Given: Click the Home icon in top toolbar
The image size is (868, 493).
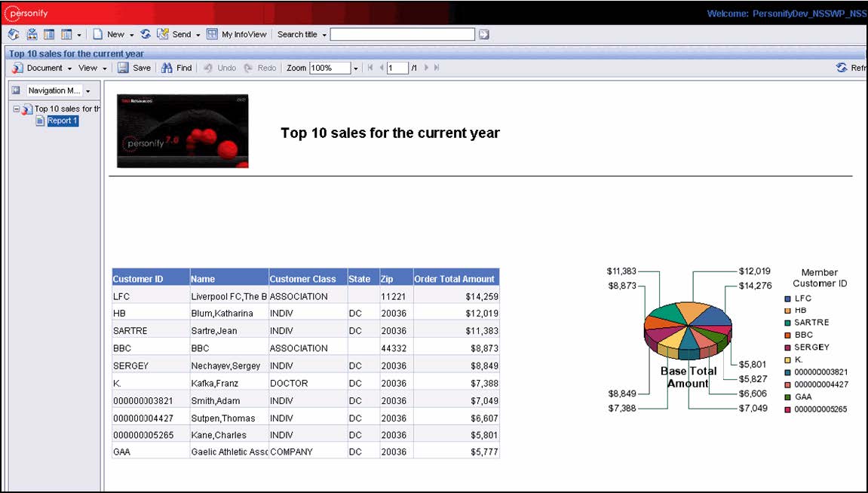Looking at the screenshot, I should point(13,34).
